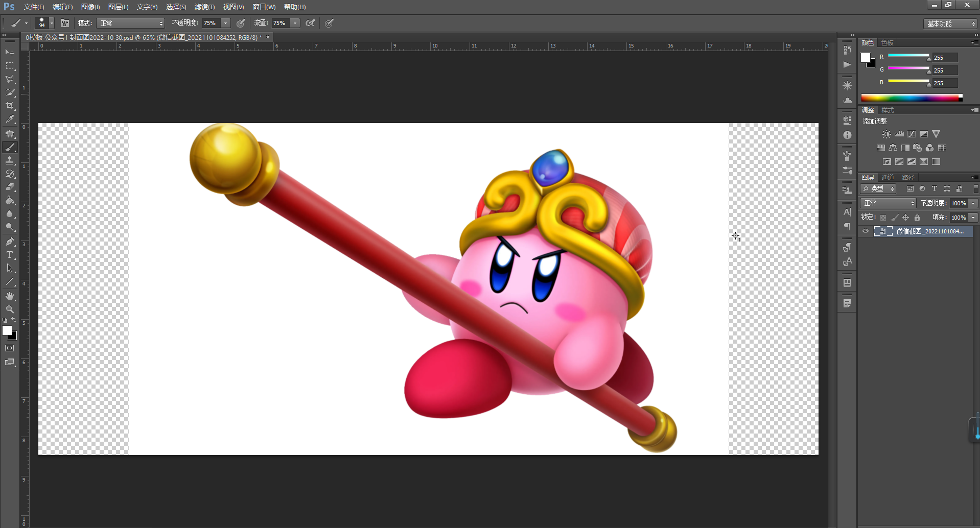Switch to the 路径 tab
Image resolution: width=980 pixels, height=528 pixels.
908,177
